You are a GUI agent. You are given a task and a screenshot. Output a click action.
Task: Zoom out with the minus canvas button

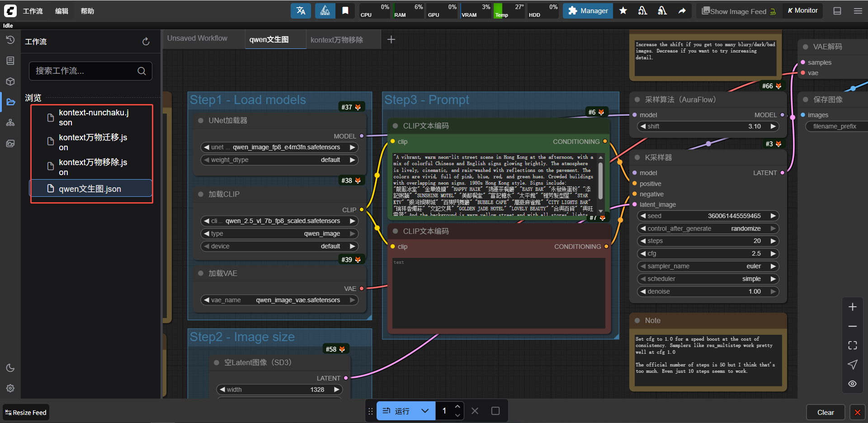(853, 326)
